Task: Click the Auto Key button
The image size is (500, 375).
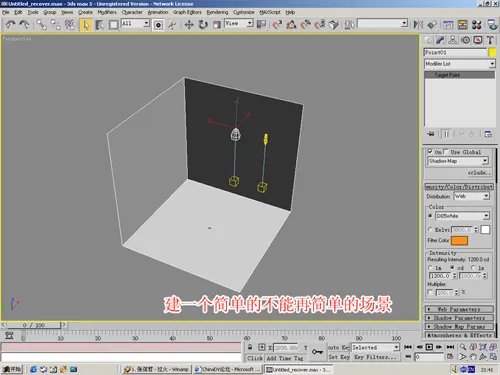Action: [x=338, y=347]
